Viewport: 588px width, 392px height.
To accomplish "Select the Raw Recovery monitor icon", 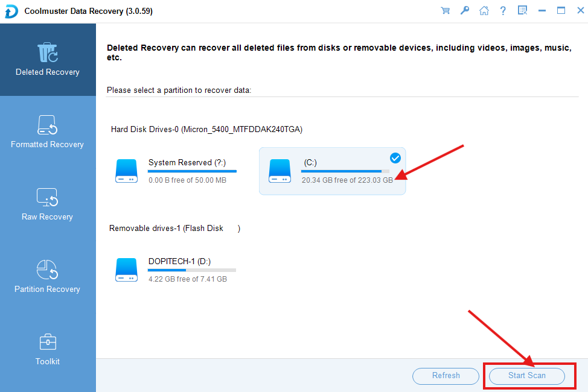I will tap(47, 197).
